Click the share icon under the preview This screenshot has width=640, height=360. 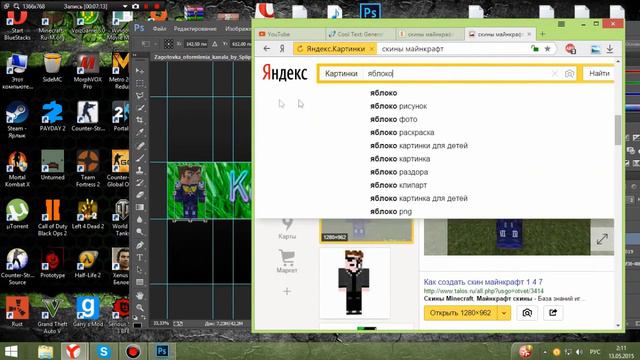[553, 313]
